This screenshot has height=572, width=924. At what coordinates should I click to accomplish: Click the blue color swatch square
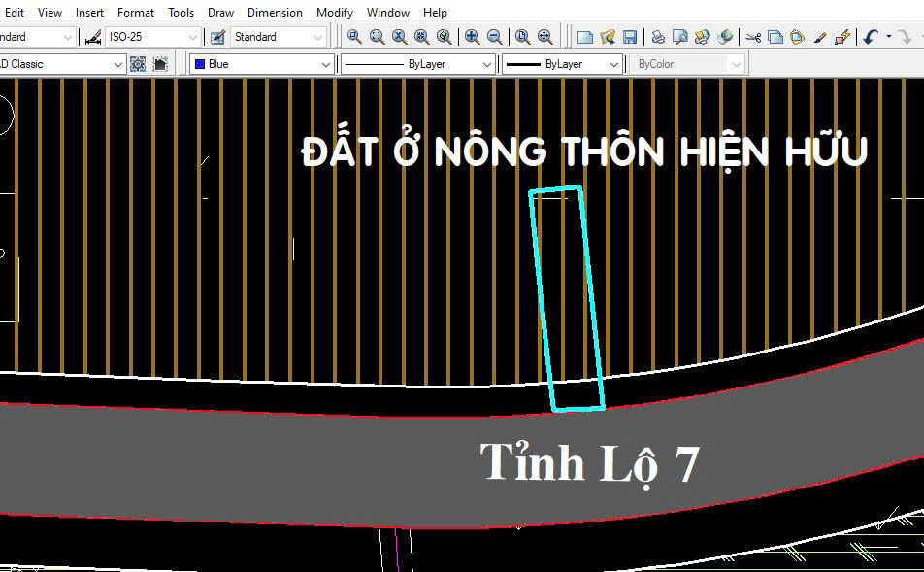(199, 64)
